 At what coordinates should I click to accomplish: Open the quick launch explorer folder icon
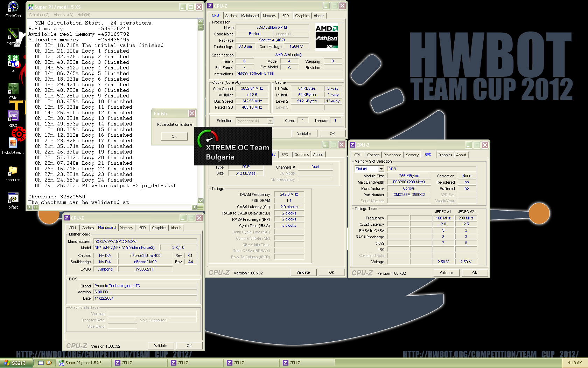click(x=49, y=363)
